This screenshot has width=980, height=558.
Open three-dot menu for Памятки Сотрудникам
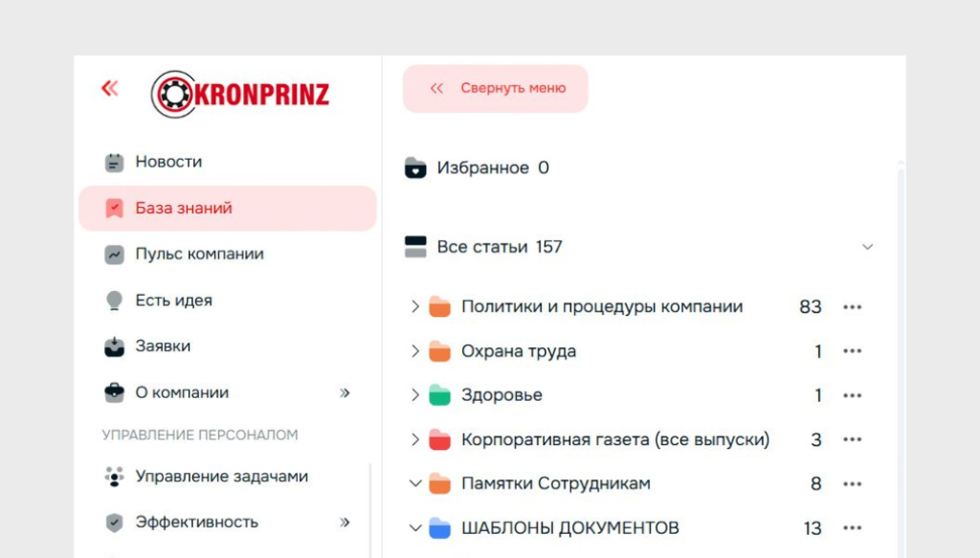(x=853, y=484)
